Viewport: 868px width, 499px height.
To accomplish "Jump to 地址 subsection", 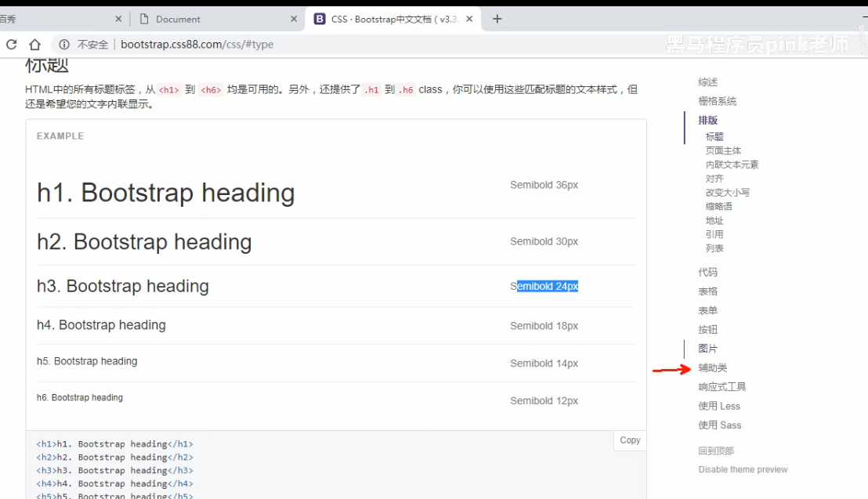I will click(x=714, y=220).
